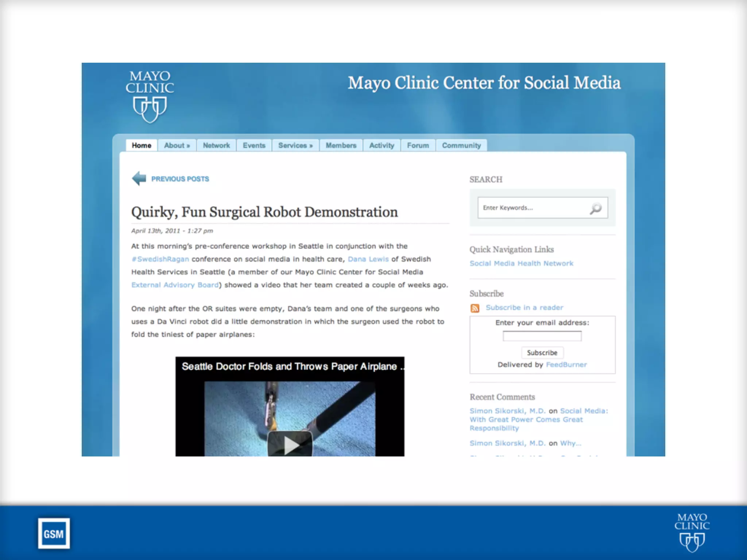Image resolution: width=747 pixels, height=560 pixels.
Task: Follow the #SwedishRagan hashtag link
Action: [160, 259]
